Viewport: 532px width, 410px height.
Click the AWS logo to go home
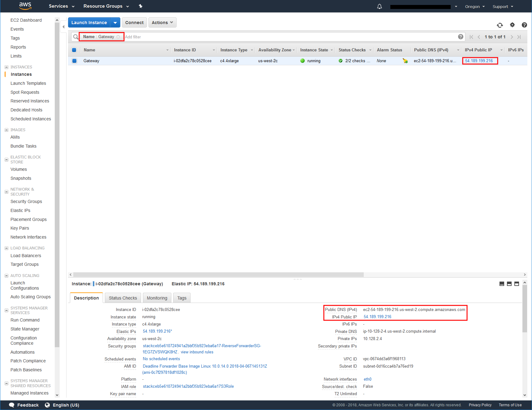click(x=25, y=6)
